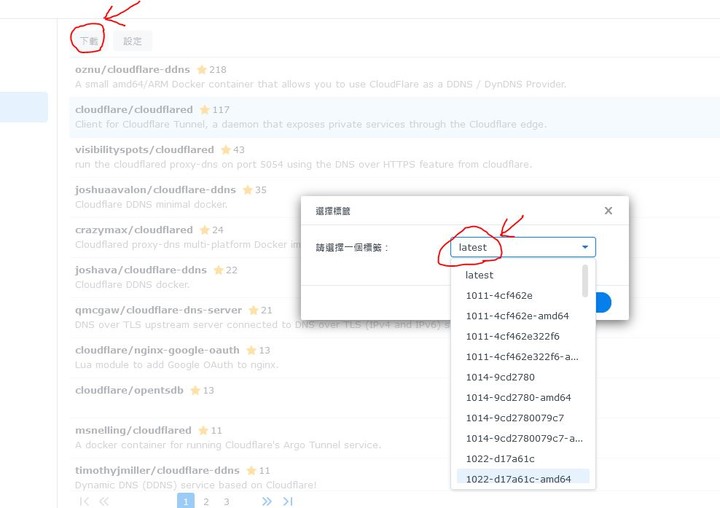
Task: Select the cloudflare/opentsdb image
Action: click(260, 397)
